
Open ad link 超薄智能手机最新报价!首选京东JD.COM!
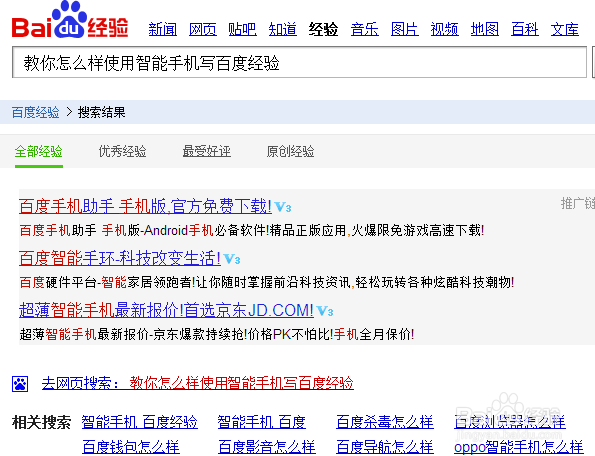[x=167, y=310]
